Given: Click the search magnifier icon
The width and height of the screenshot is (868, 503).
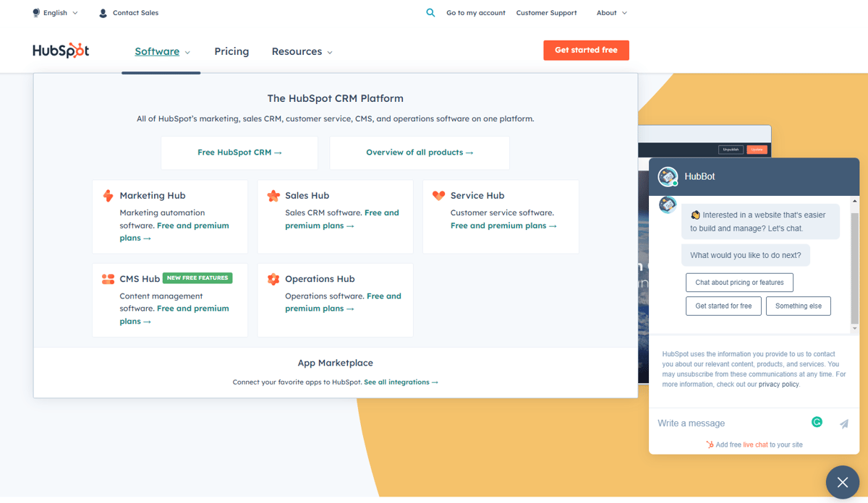Looking at the screenshot, I should [x=430, y=13].
